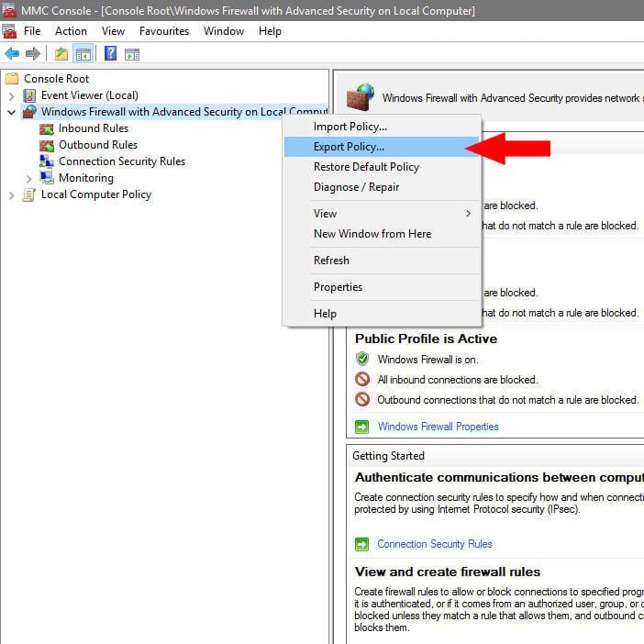Click blocked icon beside All inbound connections
The height and width of the screenshot is (644, 644).
coord(362,379)
